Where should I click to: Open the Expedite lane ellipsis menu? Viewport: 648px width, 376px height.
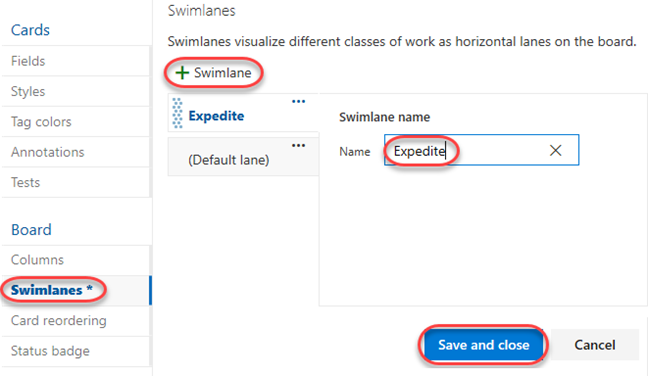pos(298,101)
